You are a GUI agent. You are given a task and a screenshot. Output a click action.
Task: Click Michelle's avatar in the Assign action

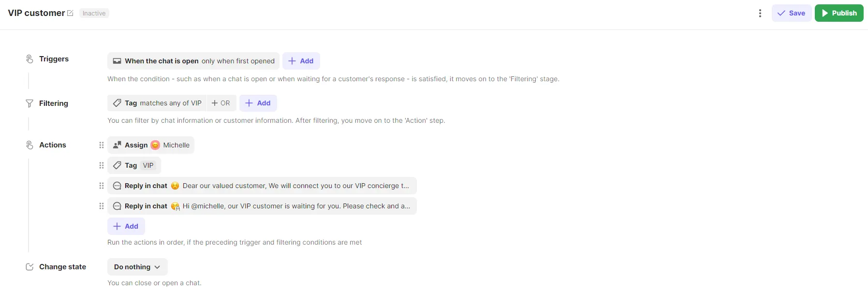pos(155,145)
